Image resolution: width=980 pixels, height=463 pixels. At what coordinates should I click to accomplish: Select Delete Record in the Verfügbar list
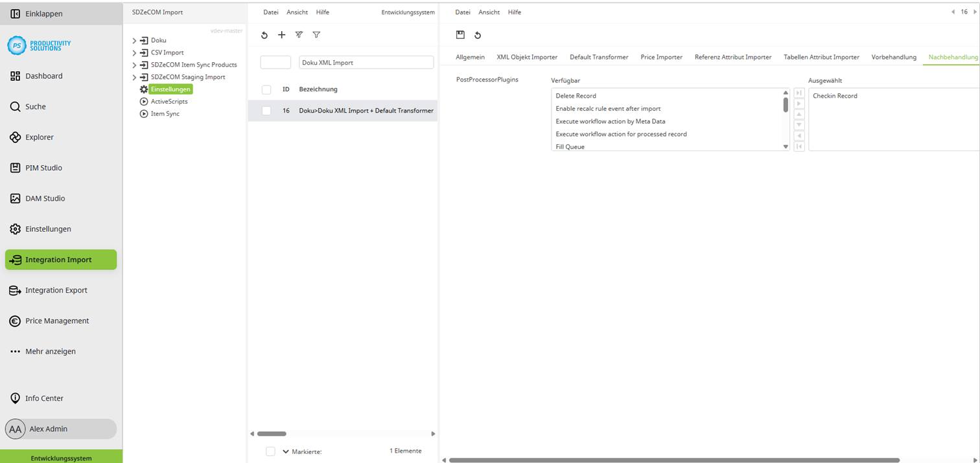575,95
